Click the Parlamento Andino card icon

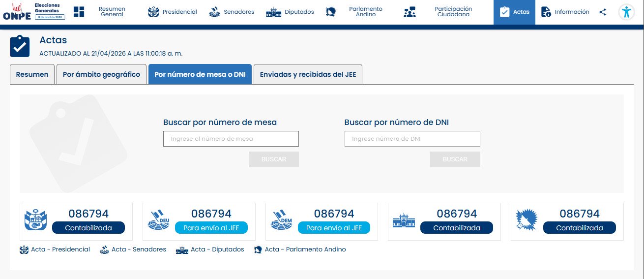[527, 220]
